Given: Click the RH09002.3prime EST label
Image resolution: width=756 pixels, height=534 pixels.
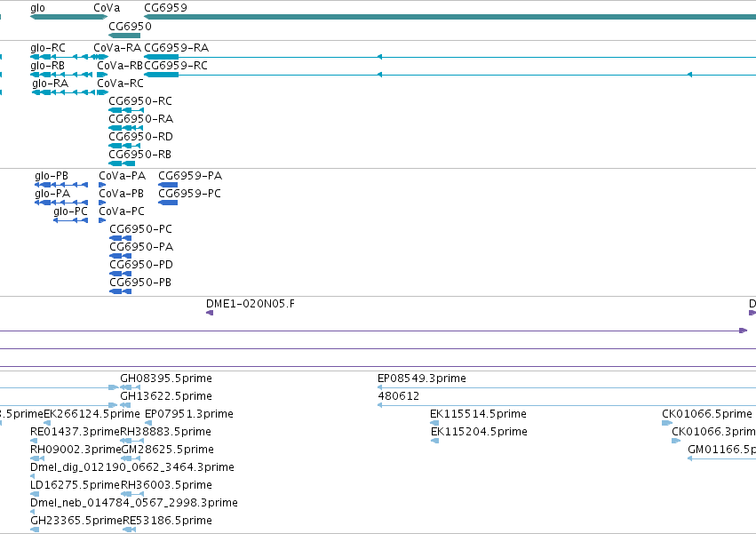Looking at the screenshot, I should coord(76,450).
